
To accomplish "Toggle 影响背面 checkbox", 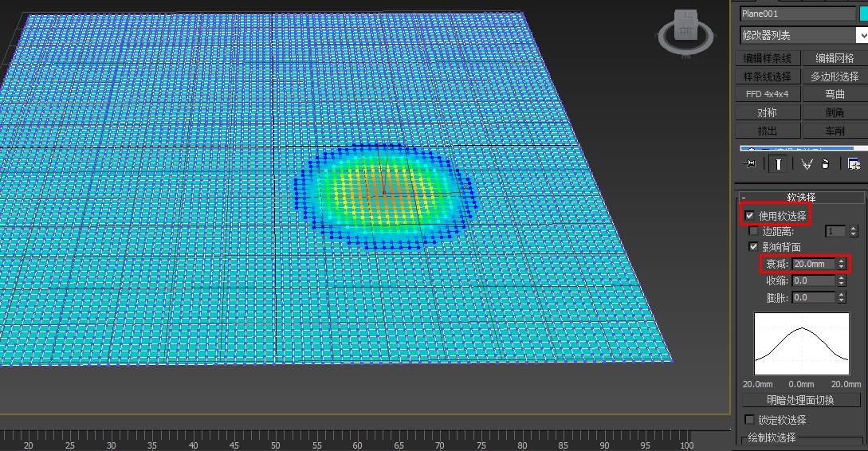I will pyautogui.click(x=753, y=247).
